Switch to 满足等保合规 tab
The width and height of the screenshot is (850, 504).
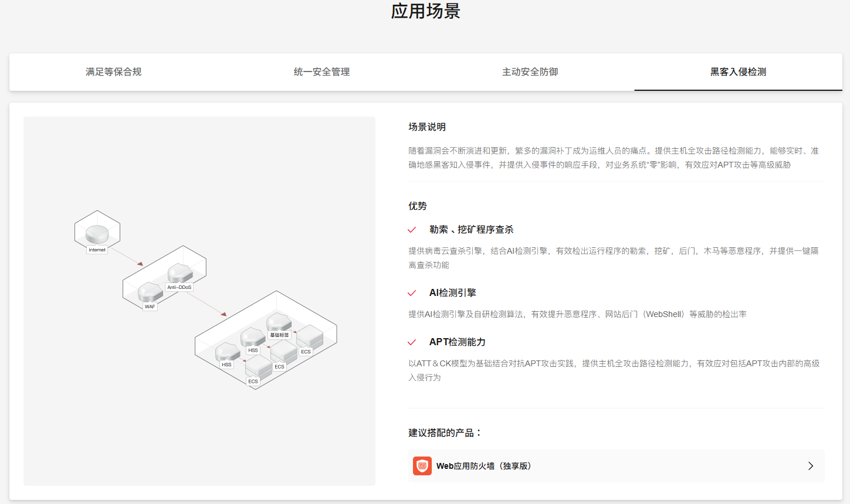point(113,72)
